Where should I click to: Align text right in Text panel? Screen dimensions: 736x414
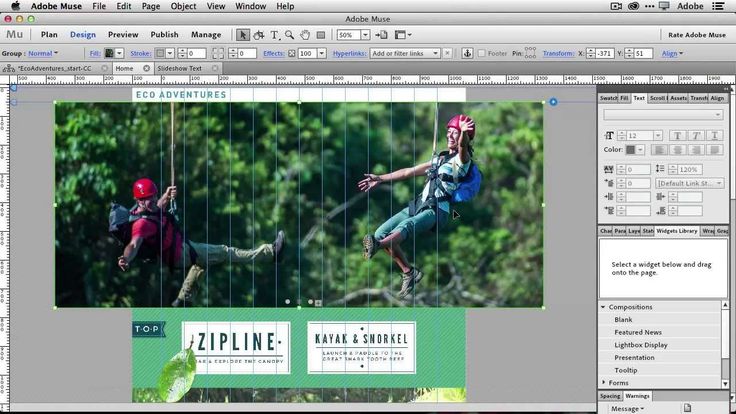pyautogui.click(x=696, y=150)
